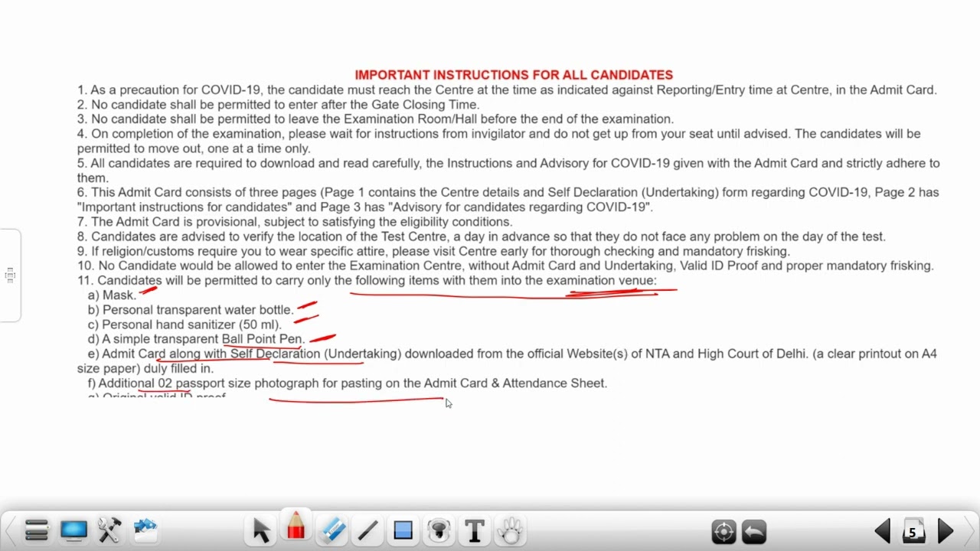Click the undo back arrow button

pos(754,531)
